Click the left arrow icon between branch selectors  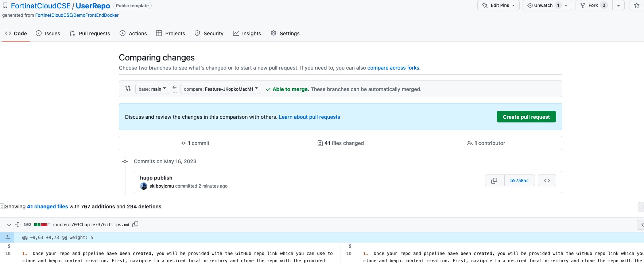point(175,88)
